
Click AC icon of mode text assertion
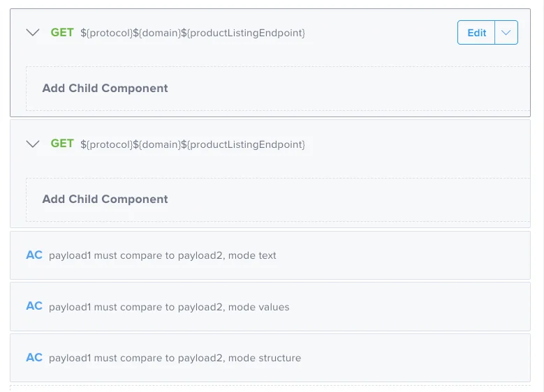coord(34,255)
